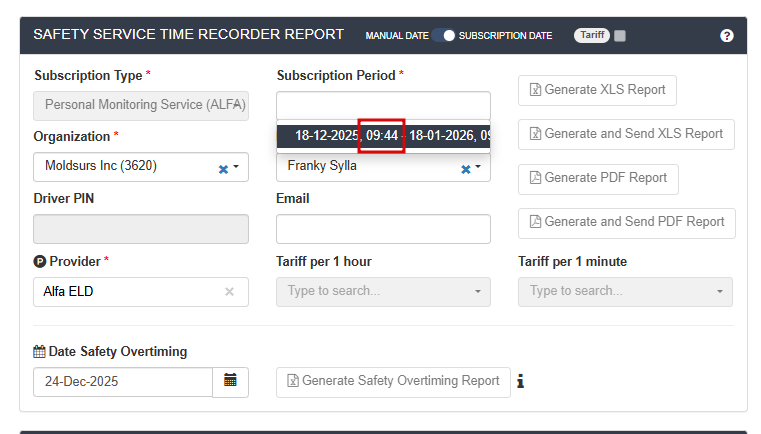Click Generate XLS Report button
This screenshot has height=434, width=761.
point(597,90)
